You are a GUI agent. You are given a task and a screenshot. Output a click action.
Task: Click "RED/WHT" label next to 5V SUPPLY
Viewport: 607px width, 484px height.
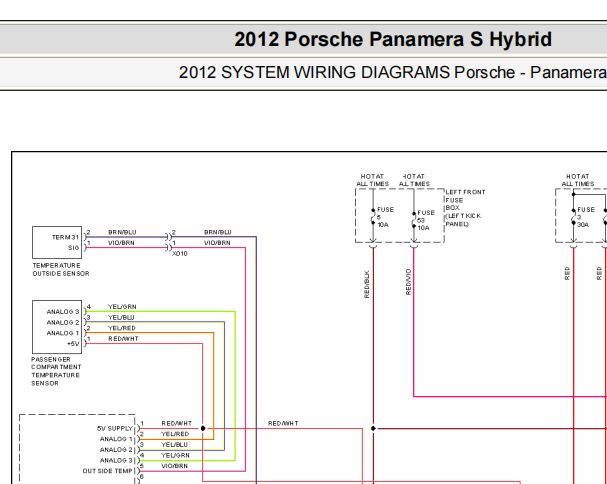pyautogui.click(x=177, y=424)
